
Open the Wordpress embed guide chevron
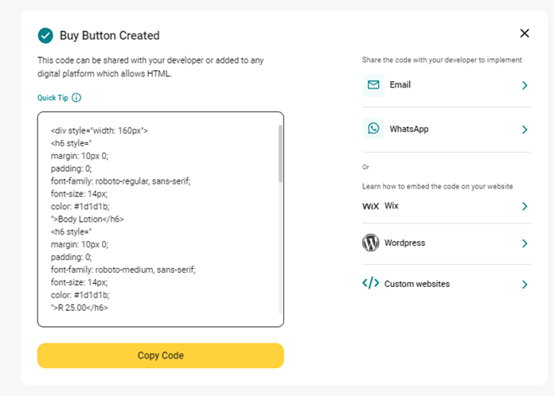[525, 243]
